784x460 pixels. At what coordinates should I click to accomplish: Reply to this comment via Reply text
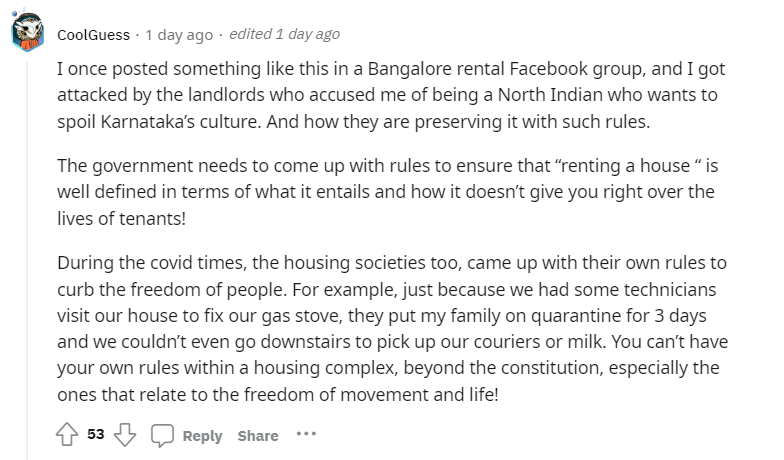pos(202,436)
